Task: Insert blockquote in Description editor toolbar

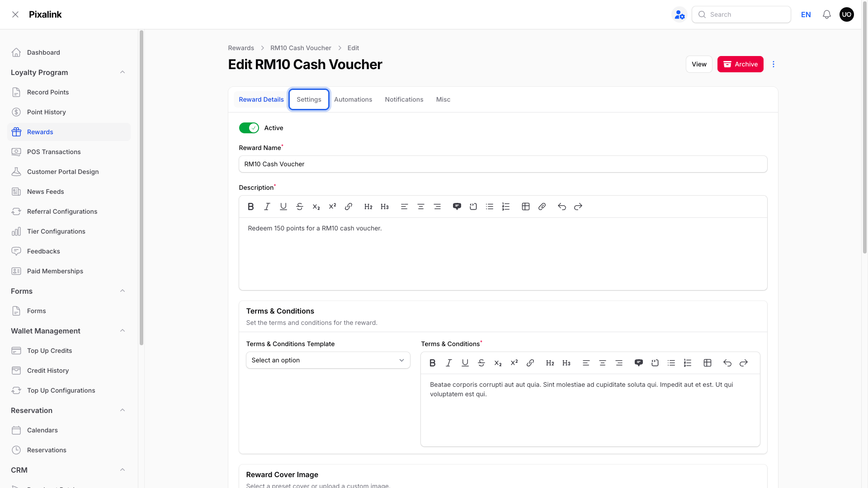Action: point(457,206)
